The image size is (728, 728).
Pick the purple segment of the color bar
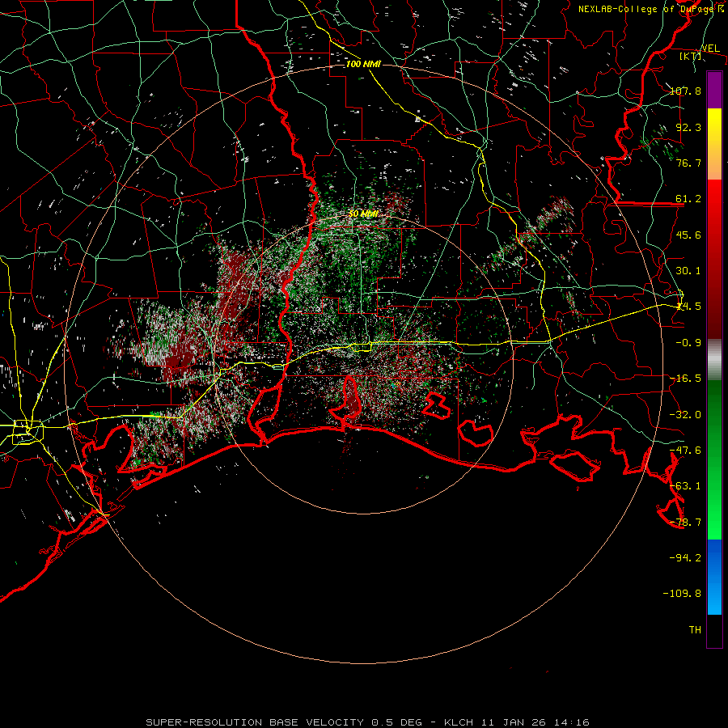pyautogui.click(x=714, y=90)
